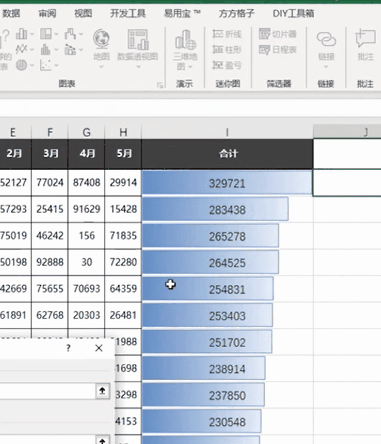This screenshot has height=444, width=381.
Task: Switch to the 易用宝 ribbon tab
Action: (x=182, y=13)
